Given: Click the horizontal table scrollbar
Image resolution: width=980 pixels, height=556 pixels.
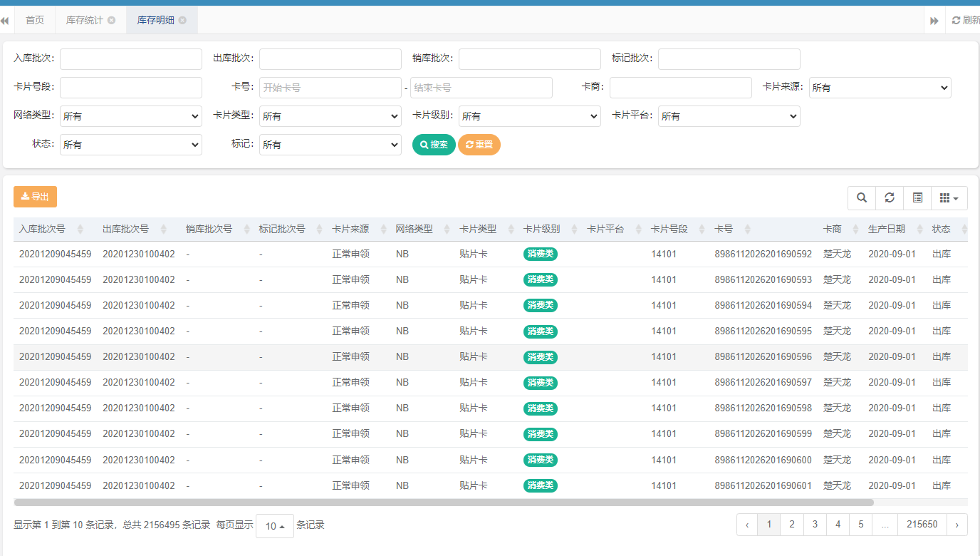Looking at the screenshot, I should pos(444,503).
